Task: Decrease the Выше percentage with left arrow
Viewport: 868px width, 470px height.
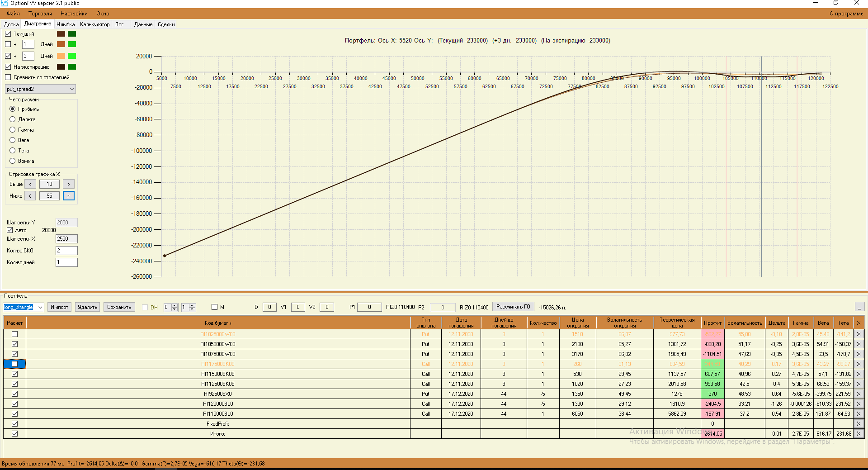Action: pyautogui.click(x=30, y=184)
